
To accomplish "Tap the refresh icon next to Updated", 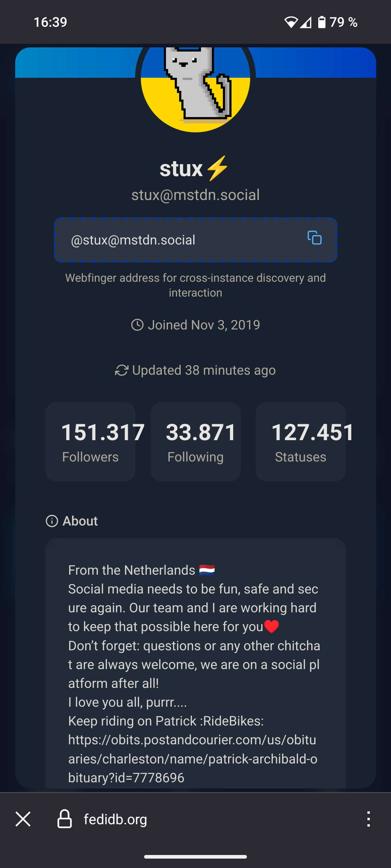I will (122, 370).
